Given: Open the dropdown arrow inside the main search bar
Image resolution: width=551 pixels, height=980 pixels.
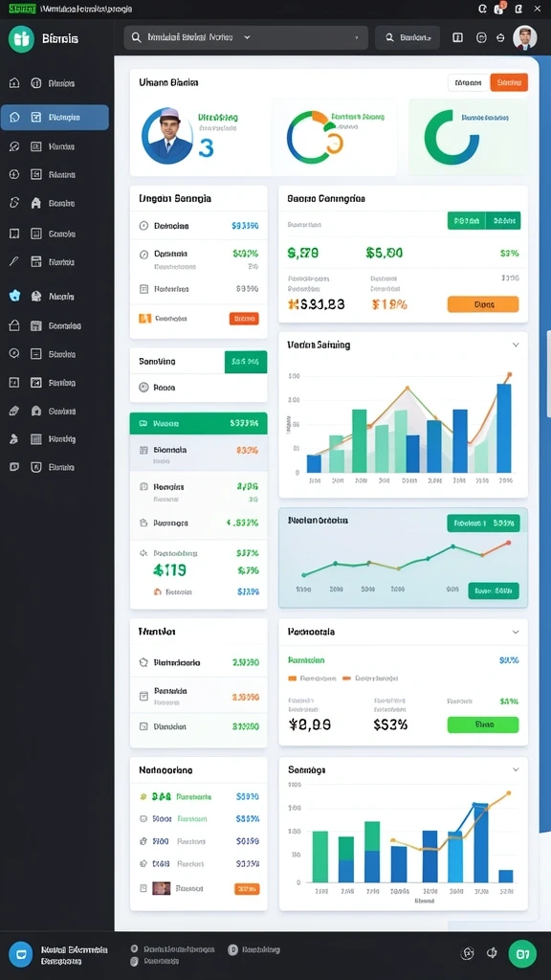Looking at the screenshot, I should pyautogui.click(x=247, y=37).
